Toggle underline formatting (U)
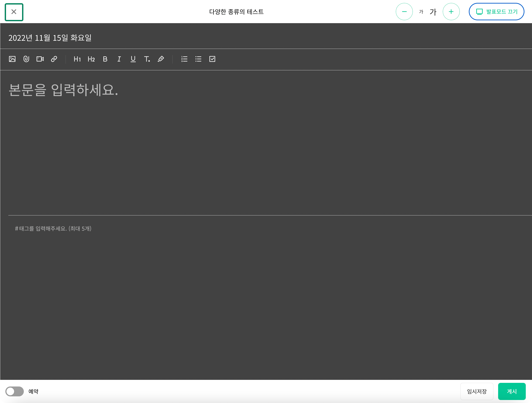This screenshot has width=532, height=403. tap(133, 59)
